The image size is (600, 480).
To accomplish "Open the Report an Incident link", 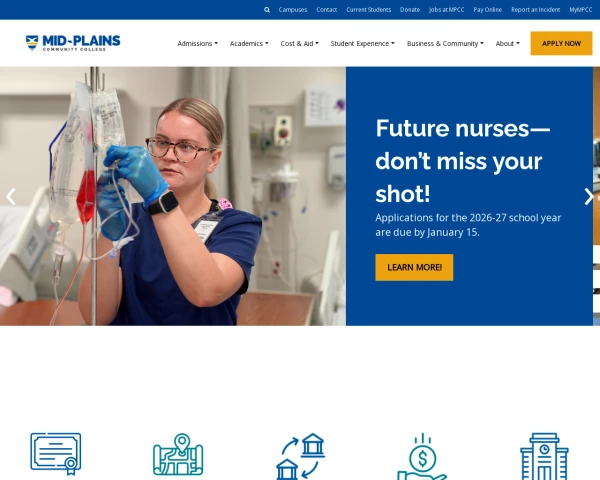I will [x=535, y=10].
